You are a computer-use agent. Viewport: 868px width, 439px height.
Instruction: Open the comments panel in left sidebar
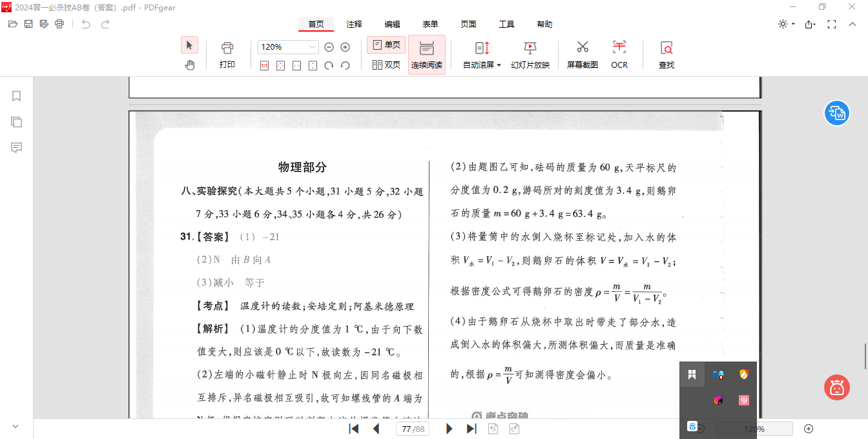(17, 148)
